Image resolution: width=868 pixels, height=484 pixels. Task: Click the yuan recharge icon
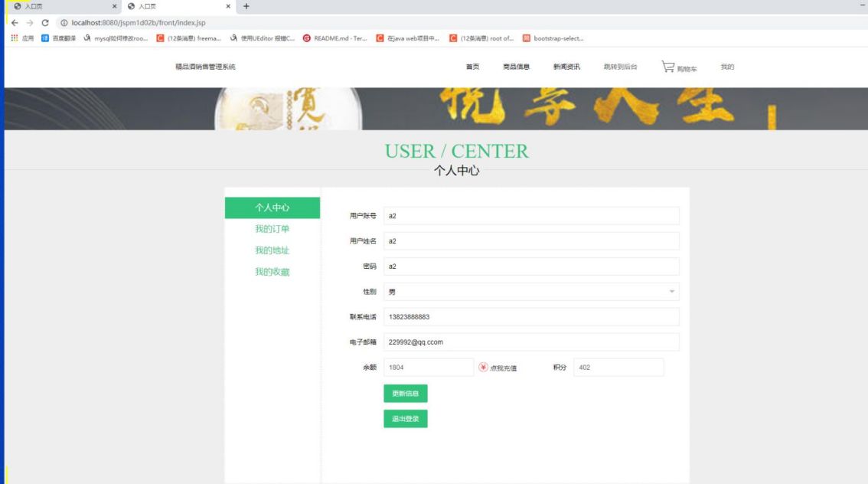[483, 367]
